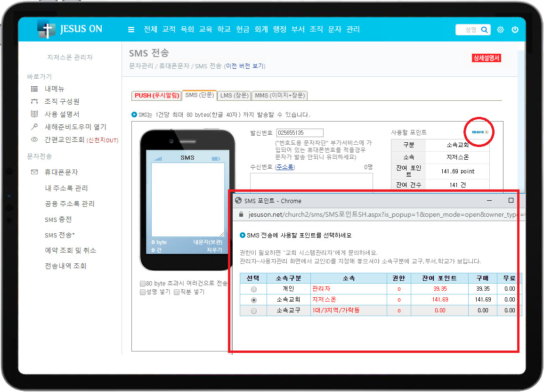Click the hamburger menu icon in header
544x392 pixels.
tap(131, 30)
